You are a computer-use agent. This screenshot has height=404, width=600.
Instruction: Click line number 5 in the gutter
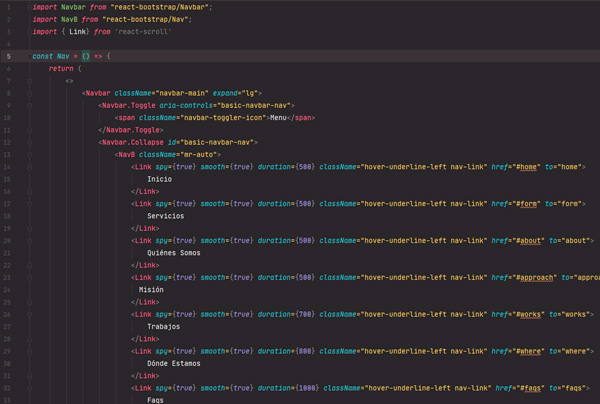pos(9,56)
